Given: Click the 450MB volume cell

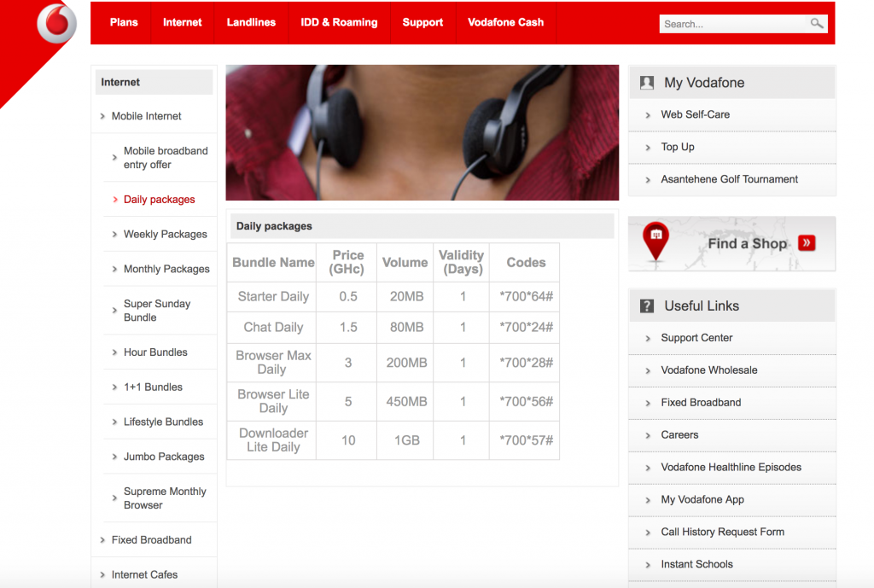Looking at the screenshot, I should pos(405,401).
